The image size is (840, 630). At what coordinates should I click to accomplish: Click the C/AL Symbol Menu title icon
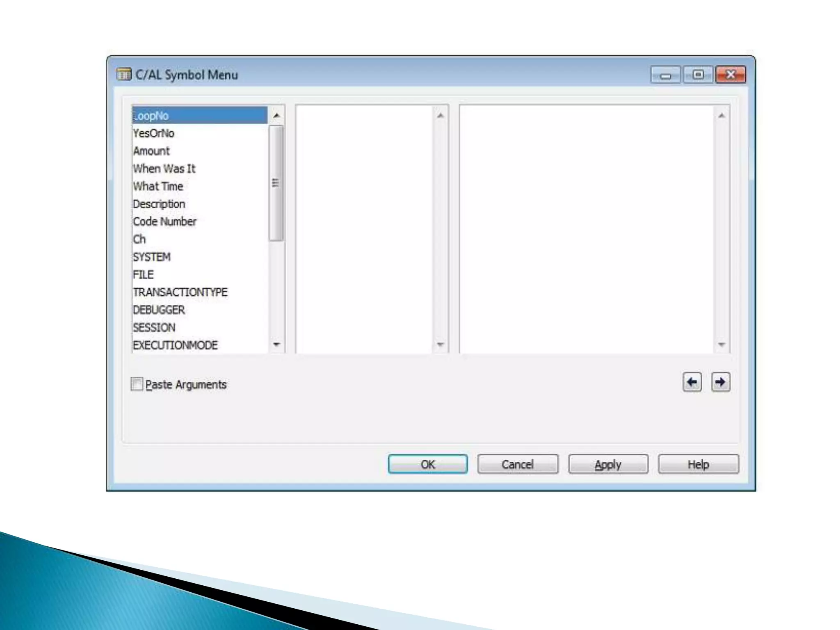click(124, 75)
